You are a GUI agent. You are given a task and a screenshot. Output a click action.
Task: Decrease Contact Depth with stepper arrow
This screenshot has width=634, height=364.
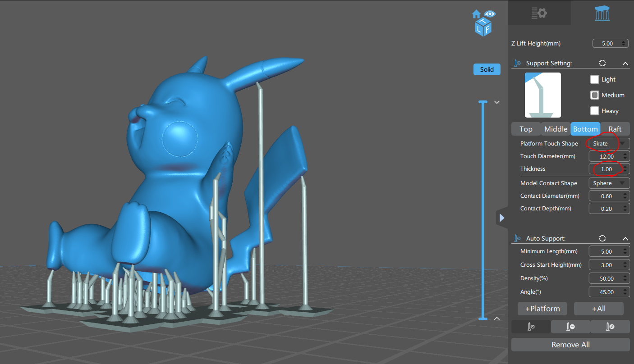[x=625, y=211]
